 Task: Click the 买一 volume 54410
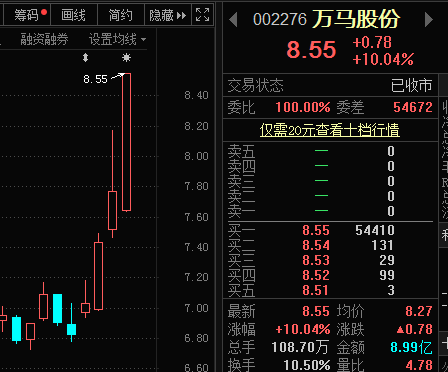[375, 230]
